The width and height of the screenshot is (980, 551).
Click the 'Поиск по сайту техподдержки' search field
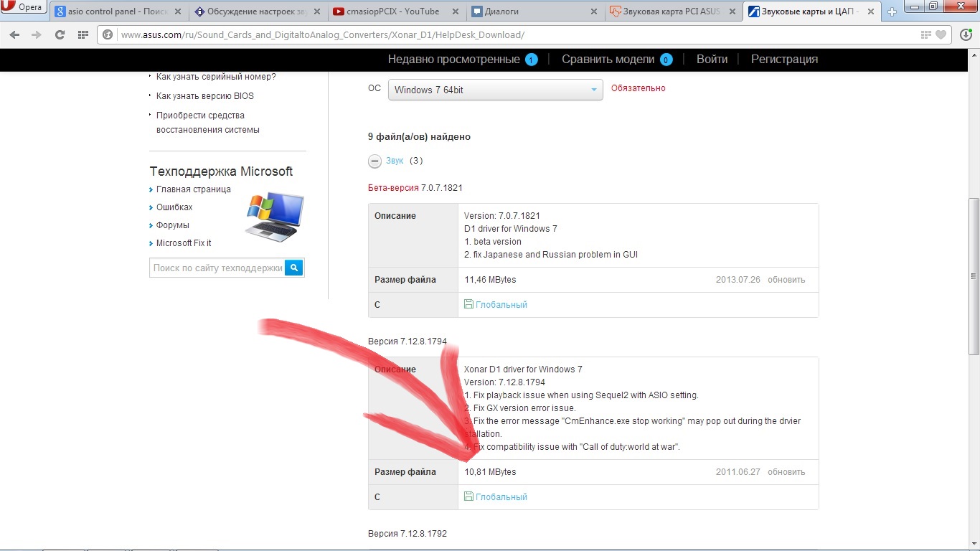pyautogui.click(x=217, y=268)
